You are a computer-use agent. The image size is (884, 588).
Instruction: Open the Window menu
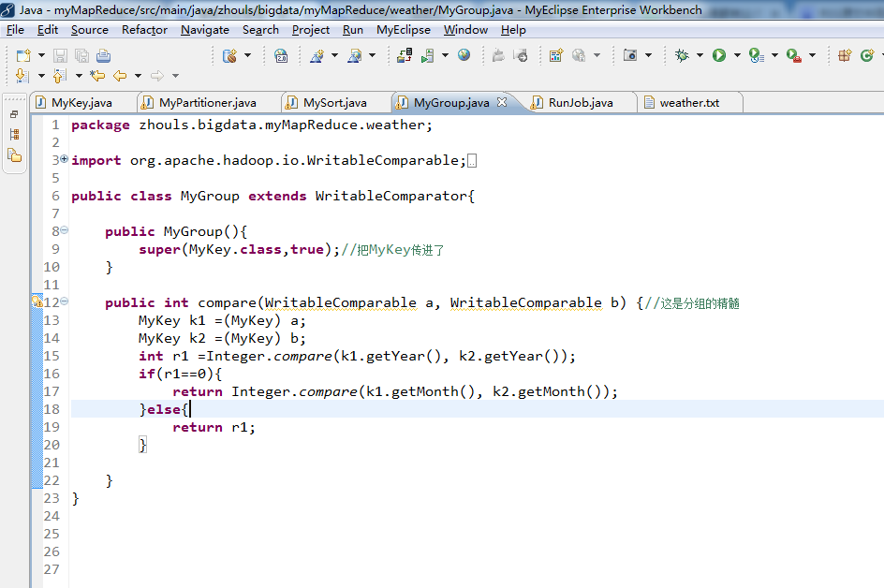pos(465,30)
